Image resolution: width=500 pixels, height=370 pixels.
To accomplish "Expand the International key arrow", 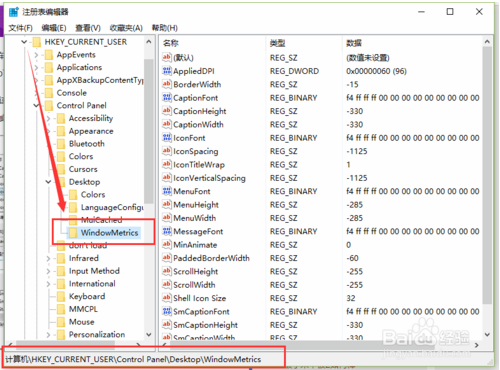I will coord(48,284).
